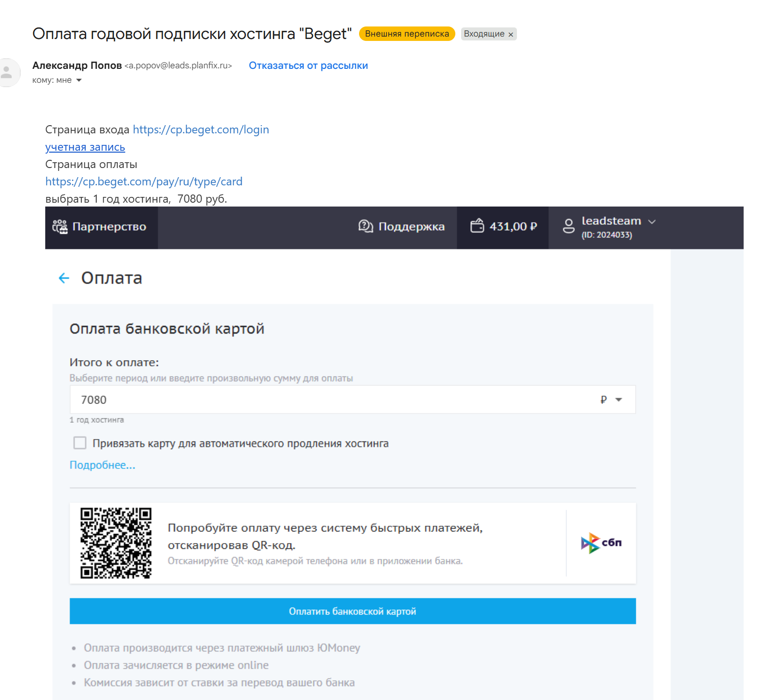Expand recipient details arrow next to мне
The height and width of the screenshot is (700, 760).
point(79,80)
